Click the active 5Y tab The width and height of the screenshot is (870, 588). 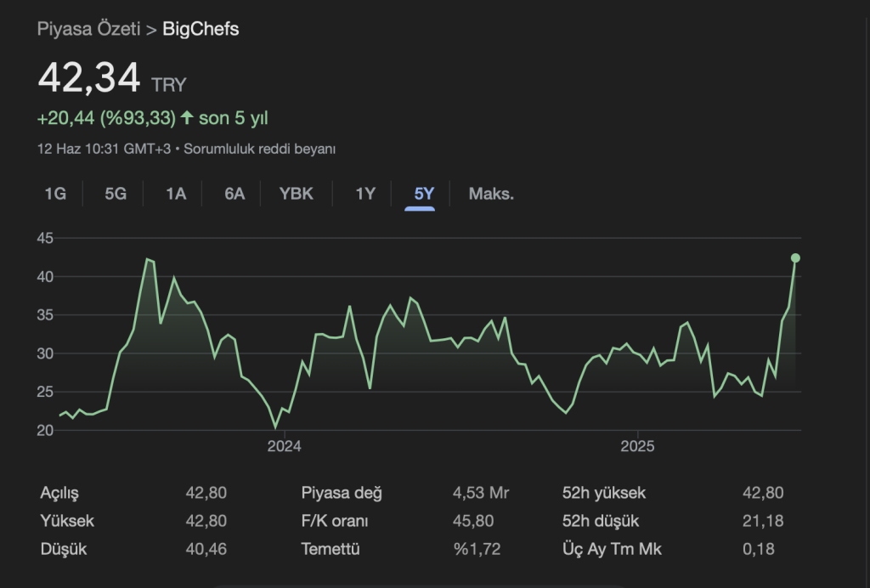(x=424, y=194)
